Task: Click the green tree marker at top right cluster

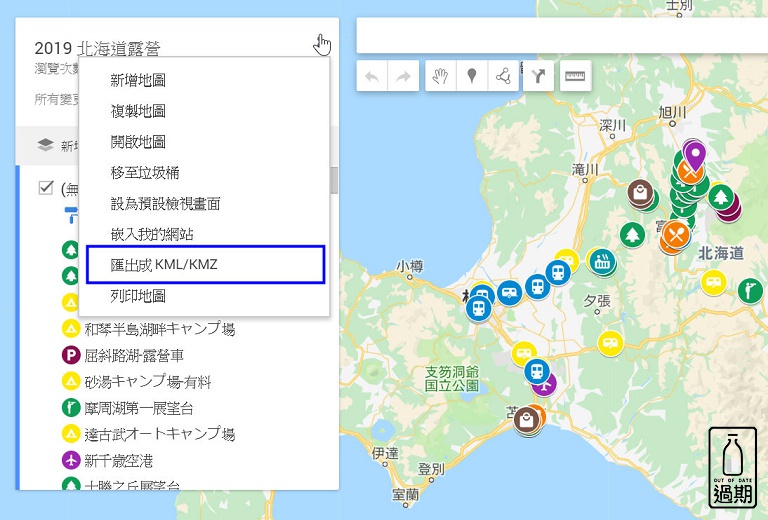Action: [720, 197]
